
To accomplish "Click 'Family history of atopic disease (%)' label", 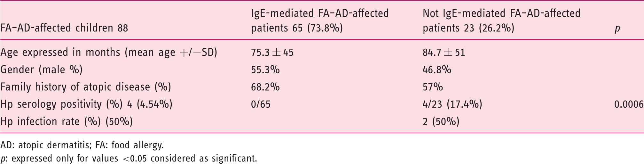I will point(86,87).
